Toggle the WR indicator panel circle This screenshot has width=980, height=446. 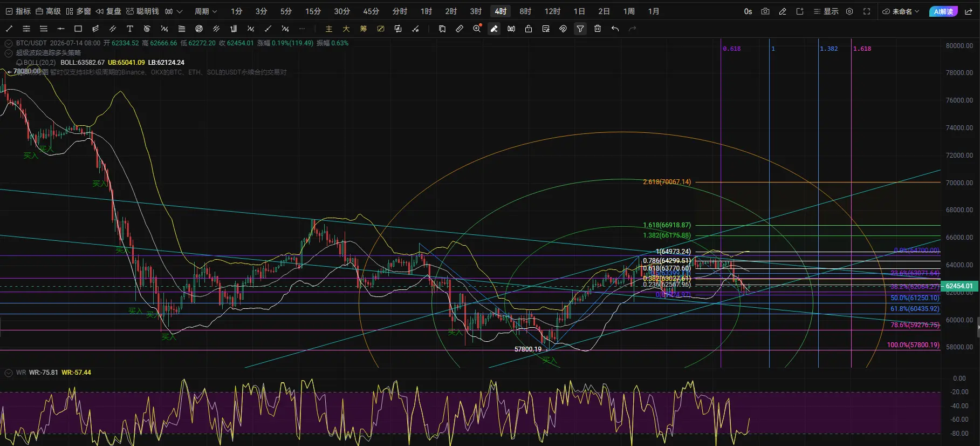click(9, 373)
